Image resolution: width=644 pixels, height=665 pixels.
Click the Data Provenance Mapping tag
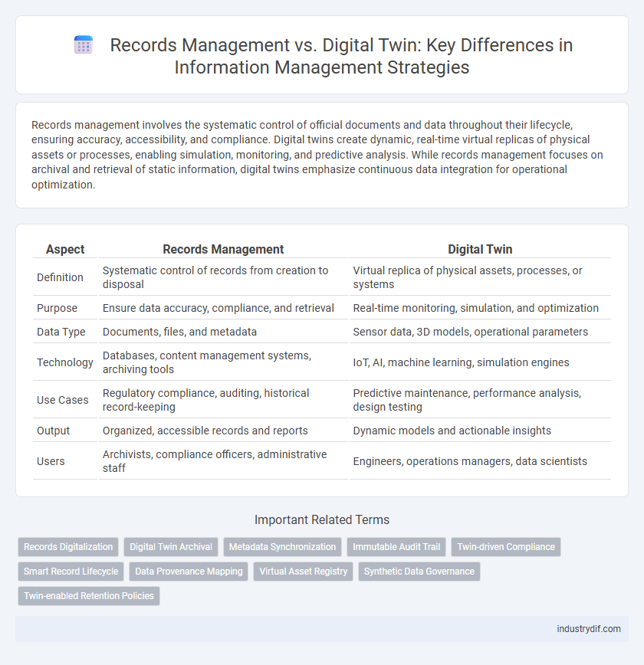[189, 572]
